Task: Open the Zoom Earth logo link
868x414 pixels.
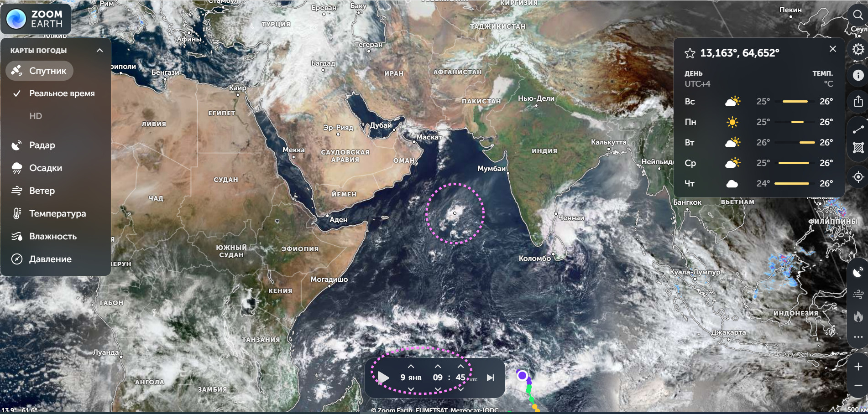Action: (36, 19)
